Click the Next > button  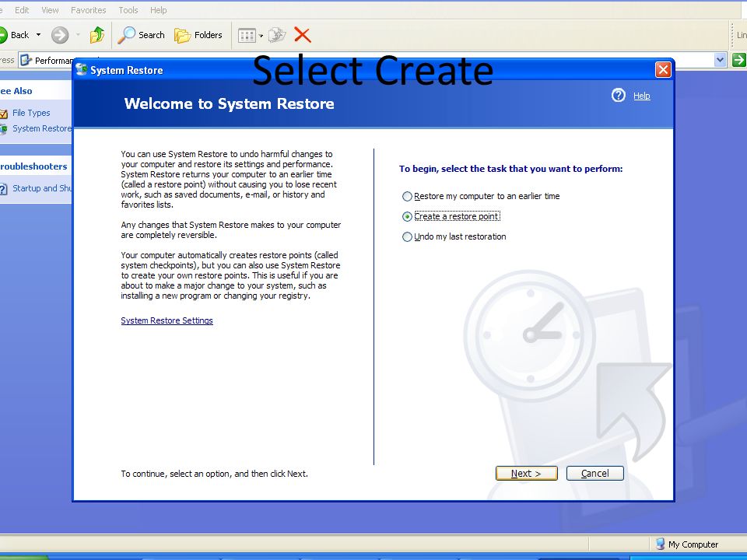coord(527,474)
